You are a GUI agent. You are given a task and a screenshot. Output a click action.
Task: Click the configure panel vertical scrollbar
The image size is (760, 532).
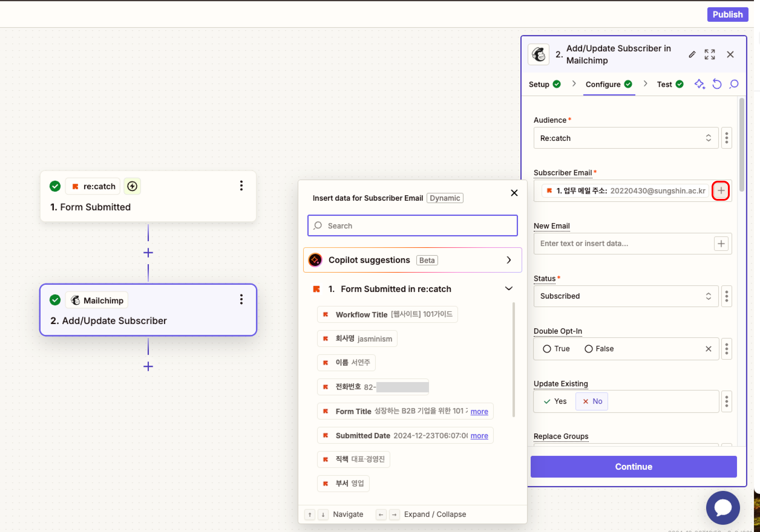coord(741,144)
